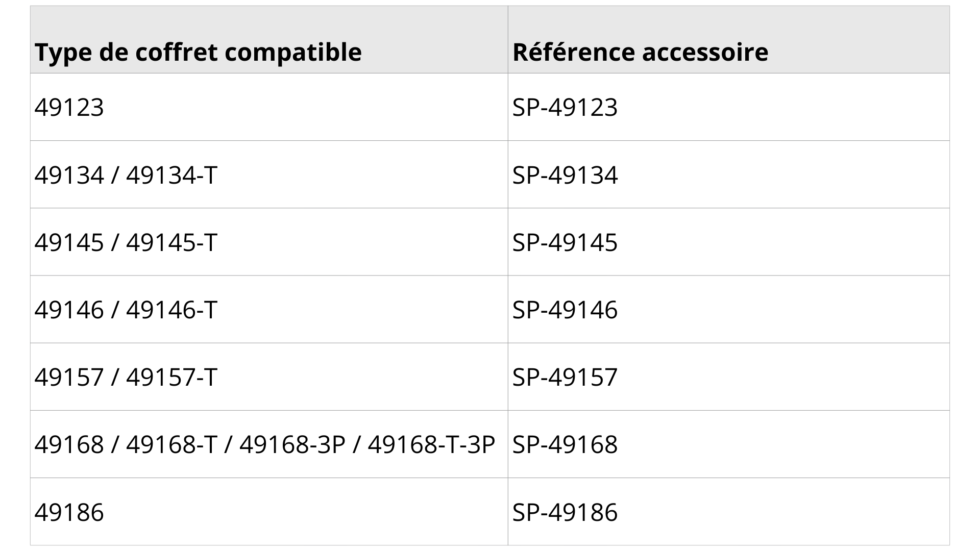The image size is (980, 551).
Task: Click the cell containing 49186
Action: pyautogui.click(x=269, y=512)
